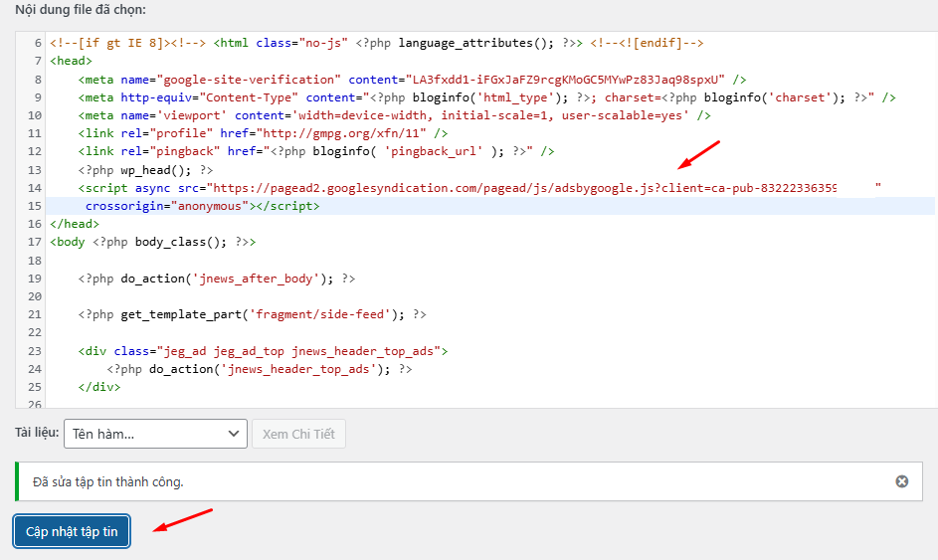Image resolution: width=938 pixels, height=560 pixels.
Task: Open the Tên hàm... function dropdown
Action: point(155,434)
